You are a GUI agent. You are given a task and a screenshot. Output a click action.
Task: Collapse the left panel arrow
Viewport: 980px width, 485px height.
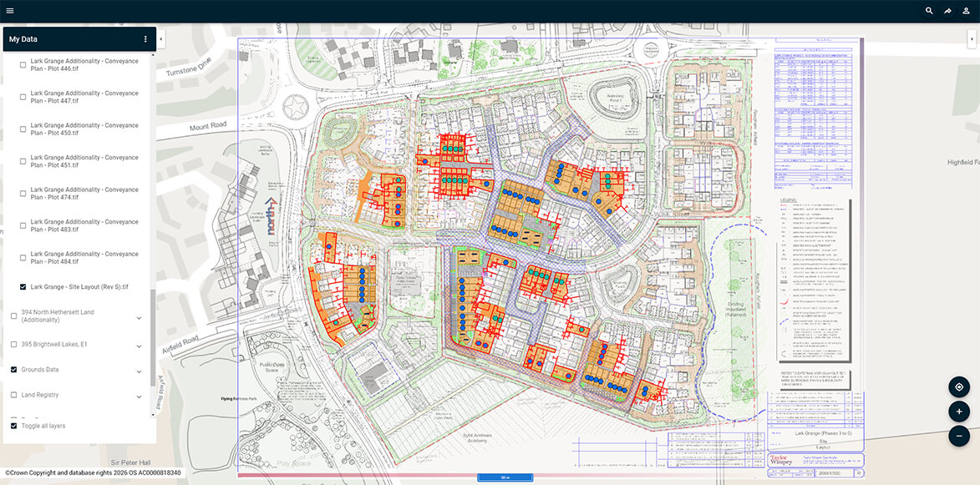(160, 39)
